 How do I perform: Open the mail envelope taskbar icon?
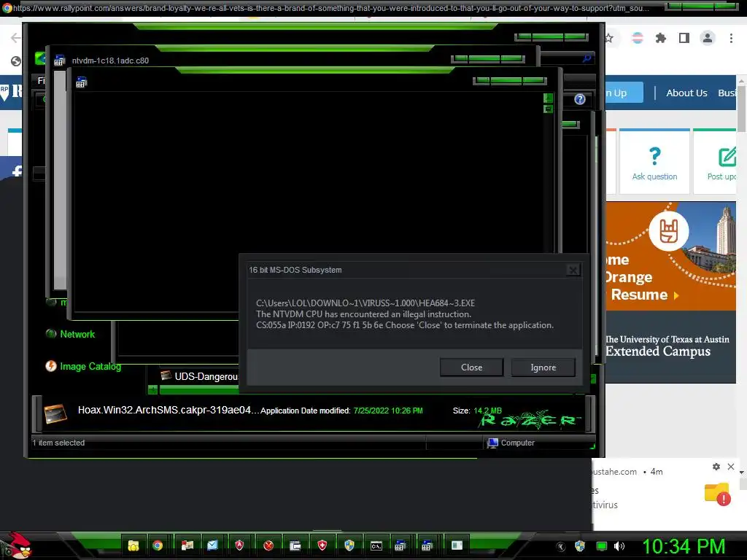[x=212, y=545]
